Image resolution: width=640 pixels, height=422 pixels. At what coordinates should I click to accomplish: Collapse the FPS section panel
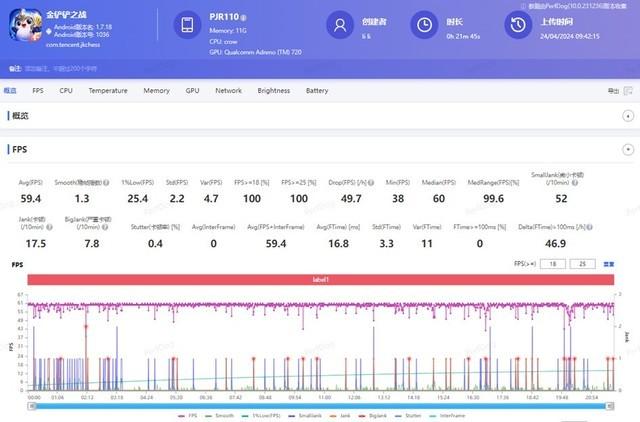(x=628, y=149)
